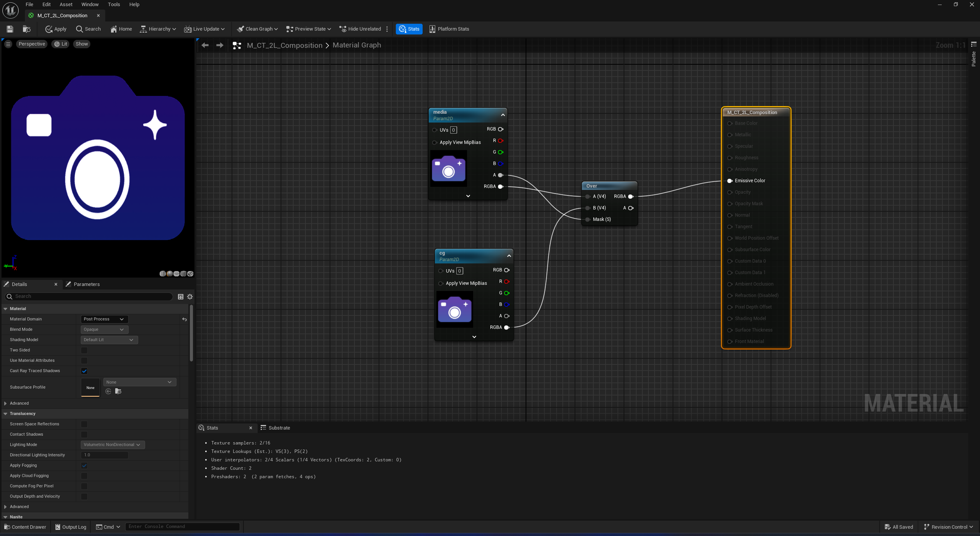
Task: Open the Asset menu
Action: coord(66,5)
